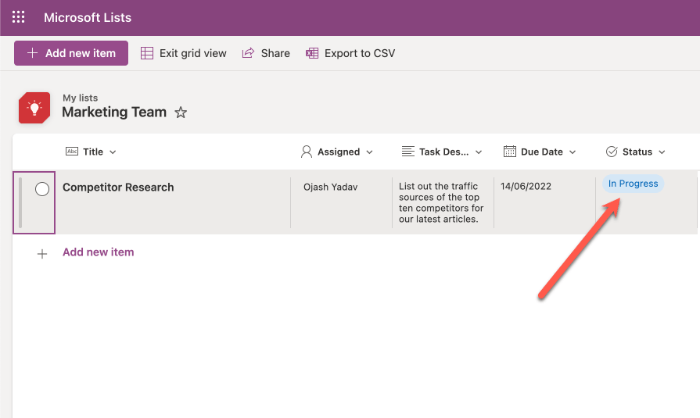The width and height of the screenshot is (700, 418).
Task: Click the Microsoft Lists header title
Action: (x=87, y=18)
